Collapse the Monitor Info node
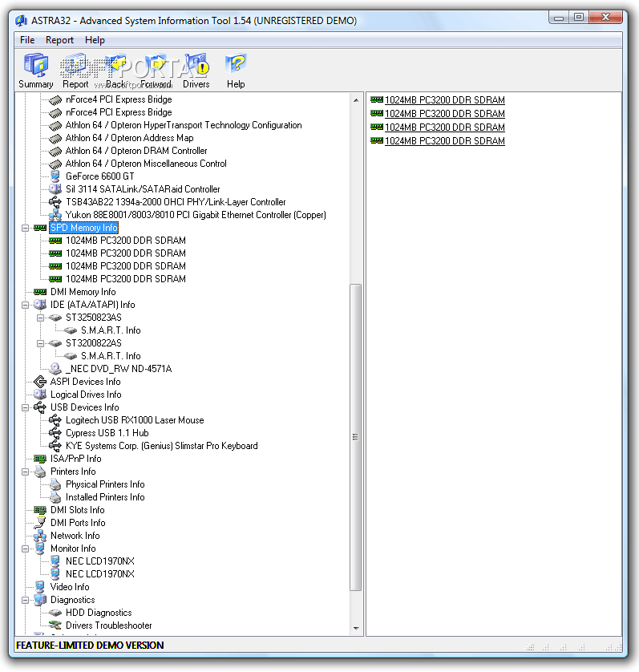Viewport: 639px width, 672px height. point(26,549)
